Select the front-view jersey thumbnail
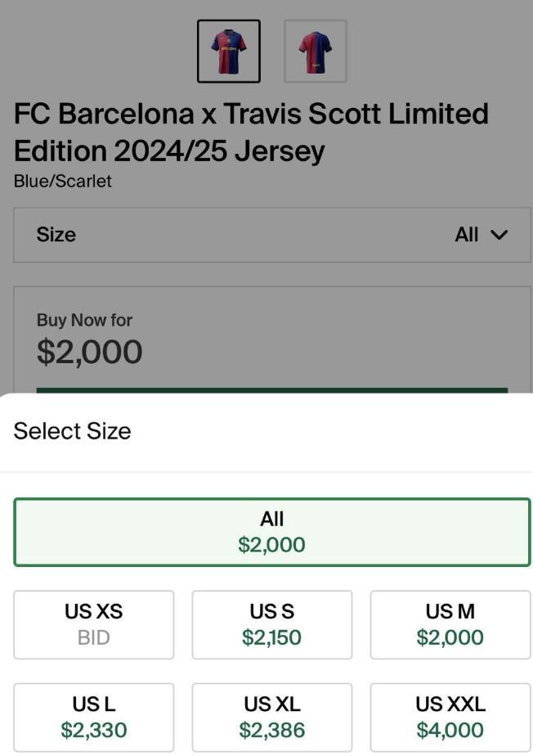Image resolution: width=533 pixels, height=756 pixels. (x=229, y=52)
